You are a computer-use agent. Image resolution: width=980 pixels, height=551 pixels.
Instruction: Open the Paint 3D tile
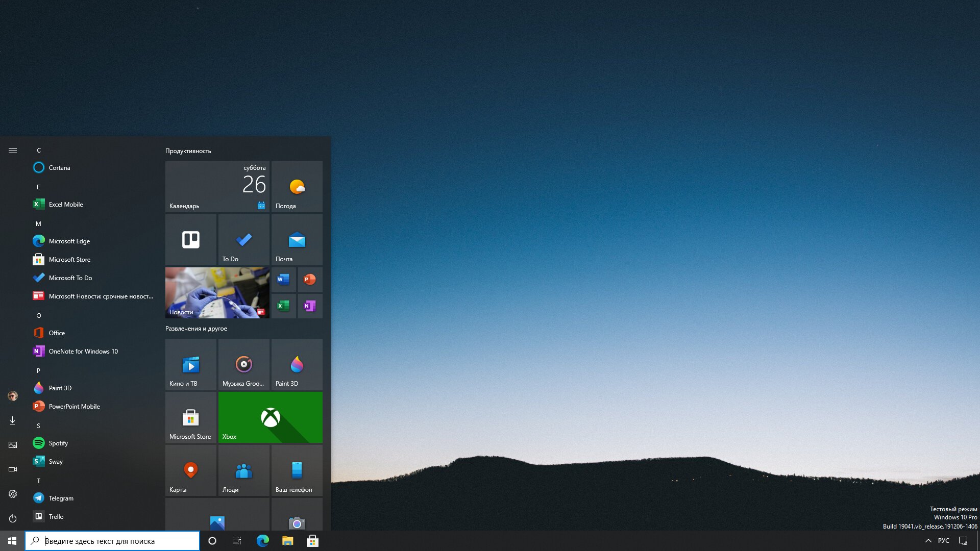coord(297,364)
